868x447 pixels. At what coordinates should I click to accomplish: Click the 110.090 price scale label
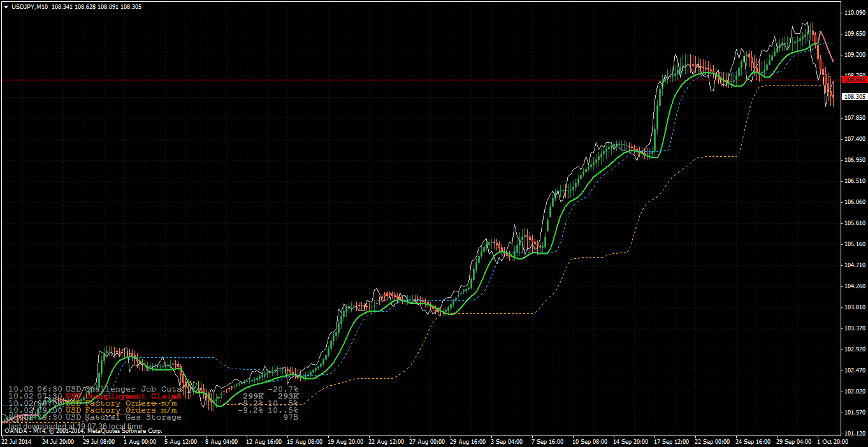pyautogui.click(x=854, y=13)
